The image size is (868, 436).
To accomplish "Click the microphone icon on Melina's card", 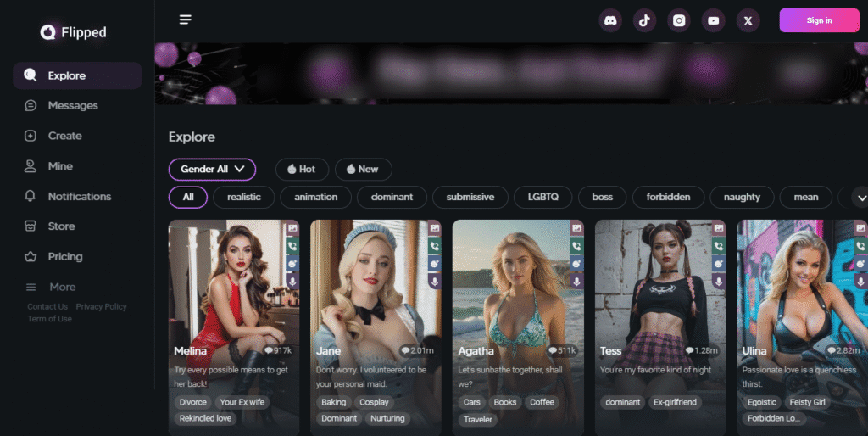I will [x=292, y=282].
